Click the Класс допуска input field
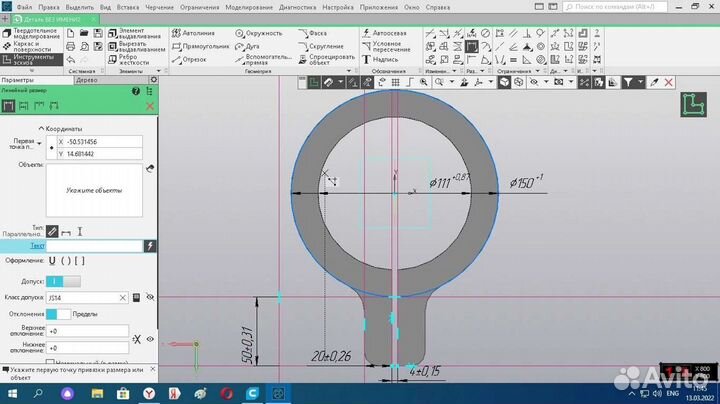Image resolution: width=720 pixels, height=404 pixels. point(88,298)
